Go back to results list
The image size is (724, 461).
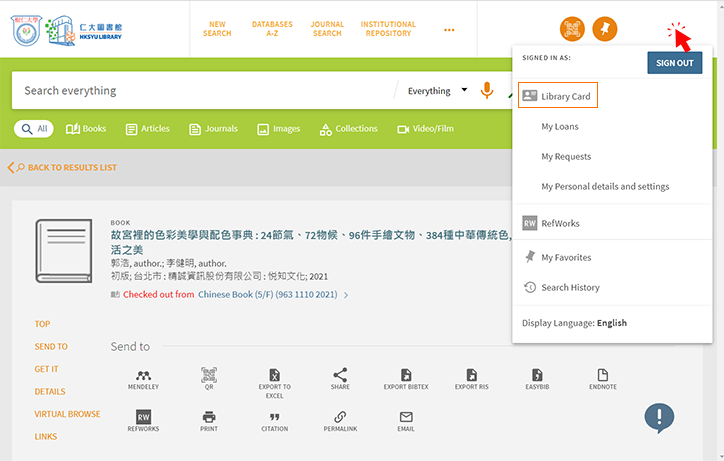pyautogui.click(x=62, y=168)
